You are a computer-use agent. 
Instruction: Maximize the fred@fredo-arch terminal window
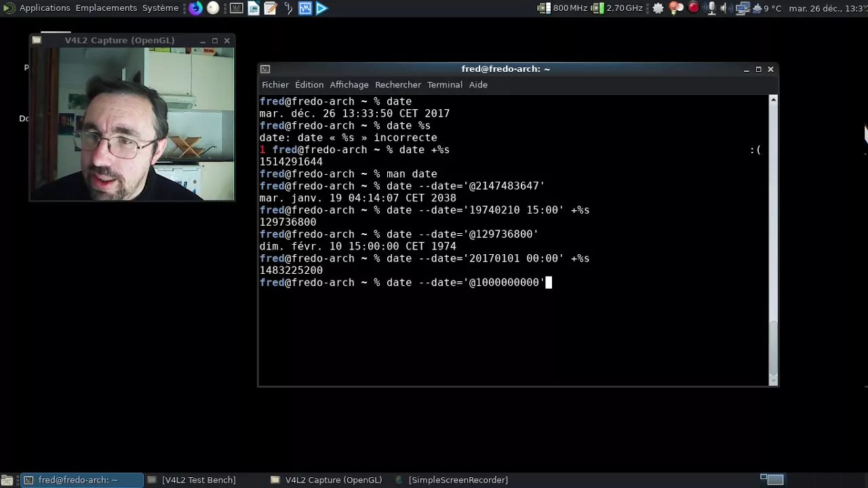point(759,69)
